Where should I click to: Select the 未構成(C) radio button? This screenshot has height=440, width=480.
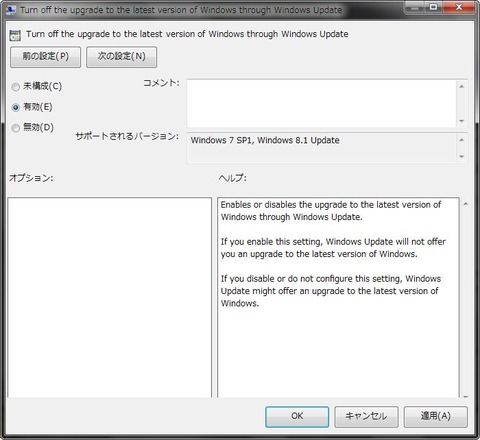coord(16,87)
